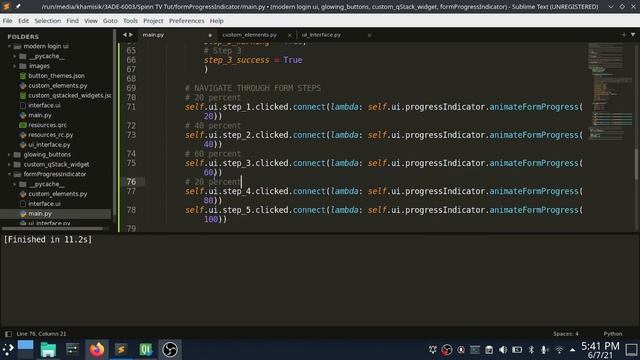Expand the glowing_buttons folder
This screenshot has width=640, height=360.
pos(9,155)
